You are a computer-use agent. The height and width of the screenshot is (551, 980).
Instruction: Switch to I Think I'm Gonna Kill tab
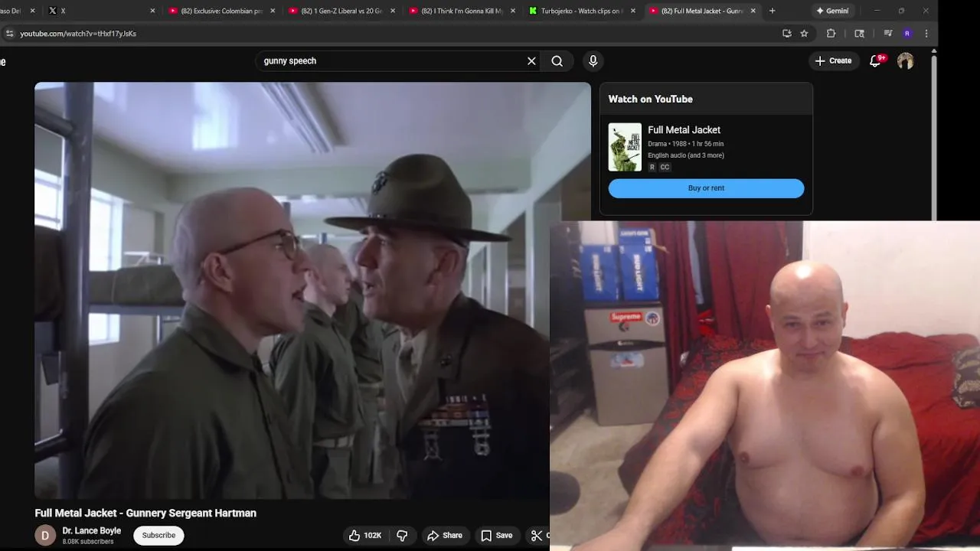tap(461, 11)
